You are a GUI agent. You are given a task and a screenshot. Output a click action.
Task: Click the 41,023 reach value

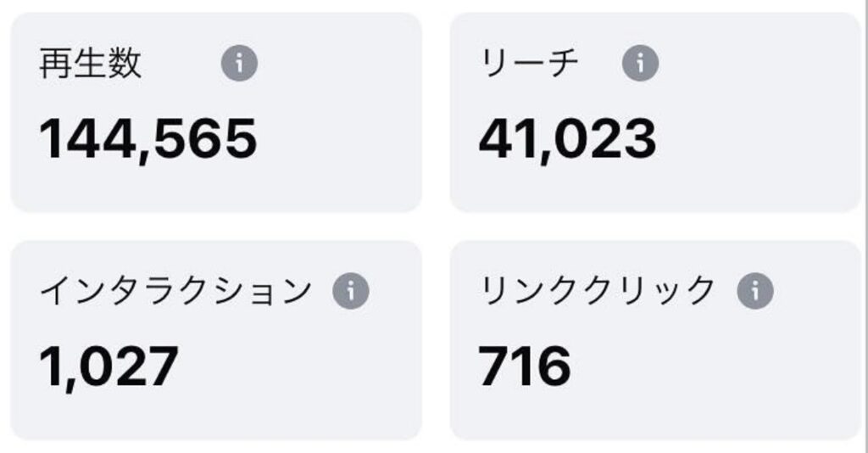pyautogui.click(x=567, y=139)
